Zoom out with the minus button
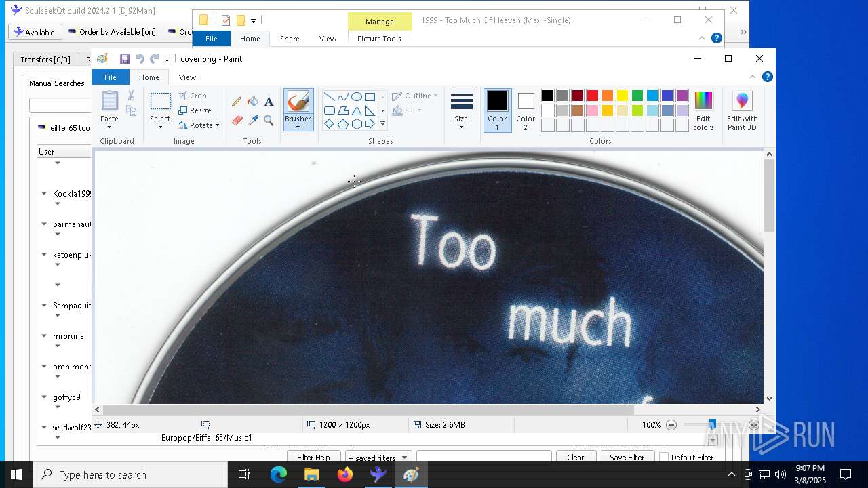This screenshot has height=488, width=868. 671,425
